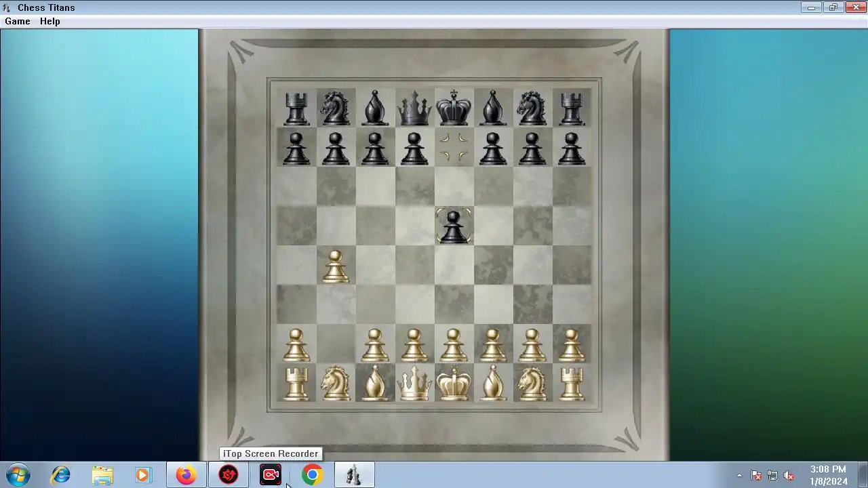Open Windows Explorer folder icon in taskbar

pyautogui.click(x=102, y=475)
